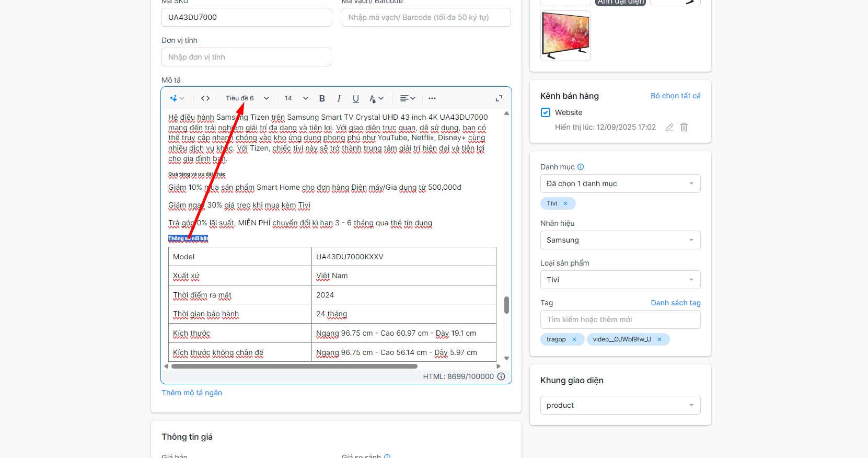This screenshot has width=868, height=458.
Task: Uncheck the Website sales channel
Action: (546, 112)
